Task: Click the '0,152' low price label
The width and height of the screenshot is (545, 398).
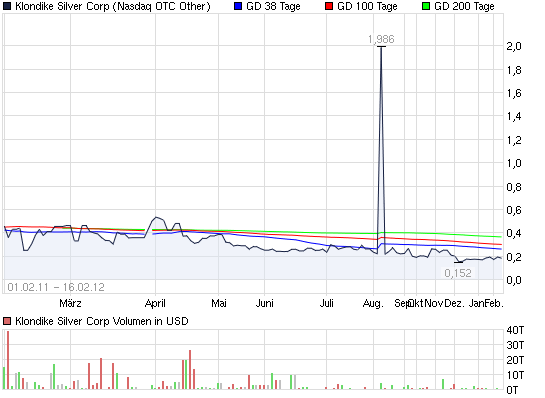Action: click(458, 273)
